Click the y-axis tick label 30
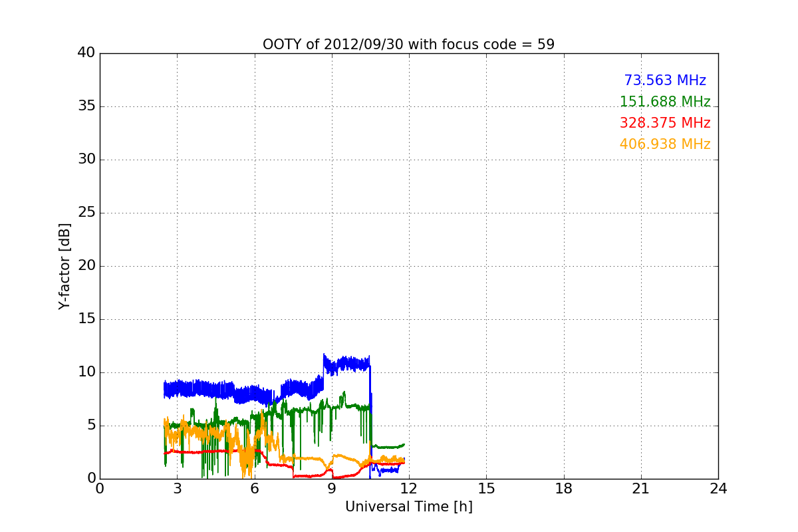 (x=86, y=160)
